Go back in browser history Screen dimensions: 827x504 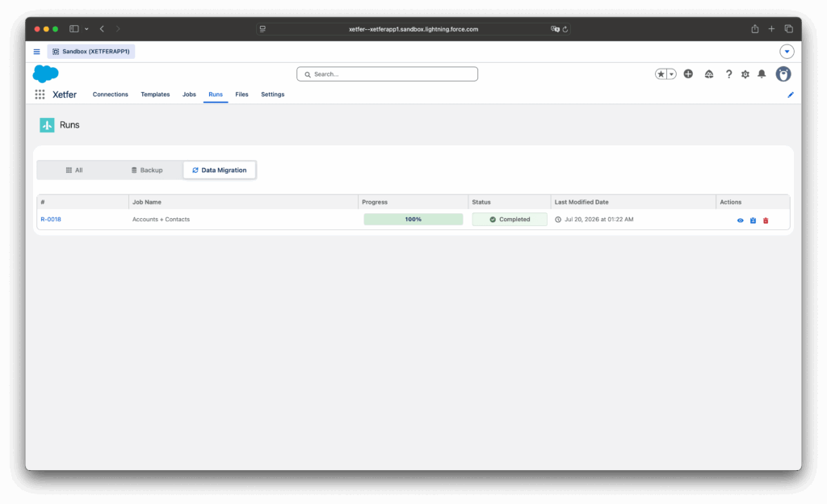102,29
